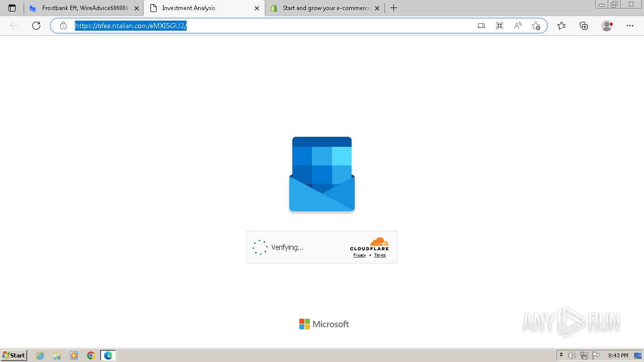The width and height of the screenshot is (644, 362).
Task: Click the Cloudflare logo
Action: click(369, 244)
